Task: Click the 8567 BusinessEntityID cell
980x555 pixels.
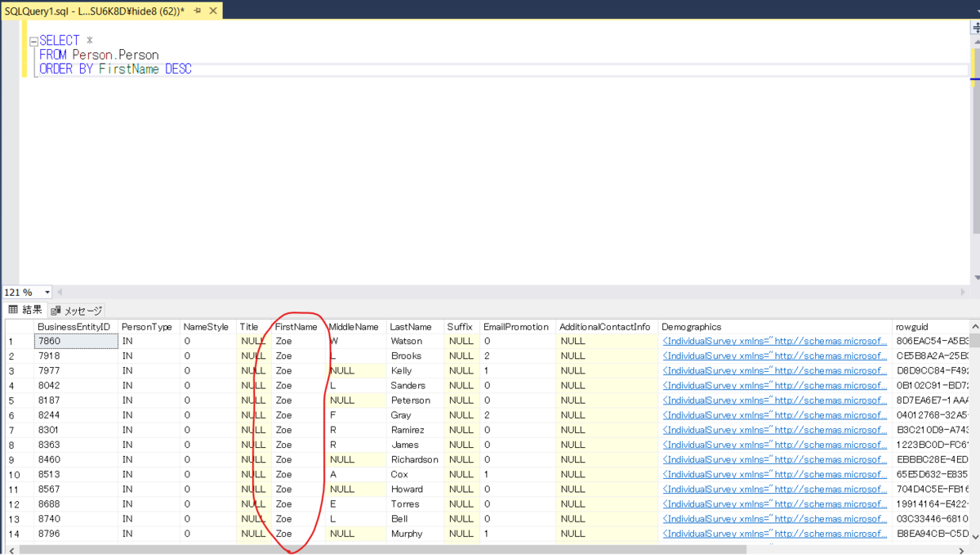Action: click(76, 489)
